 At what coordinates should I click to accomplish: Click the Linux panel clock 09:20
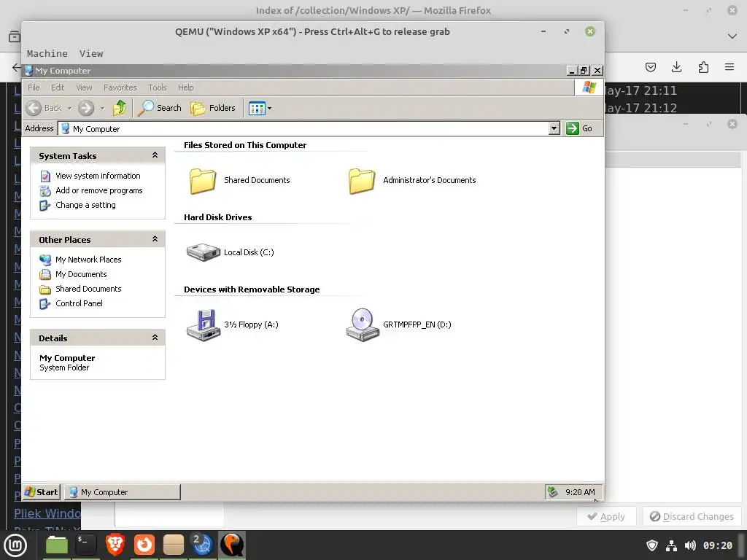point(718,545)
